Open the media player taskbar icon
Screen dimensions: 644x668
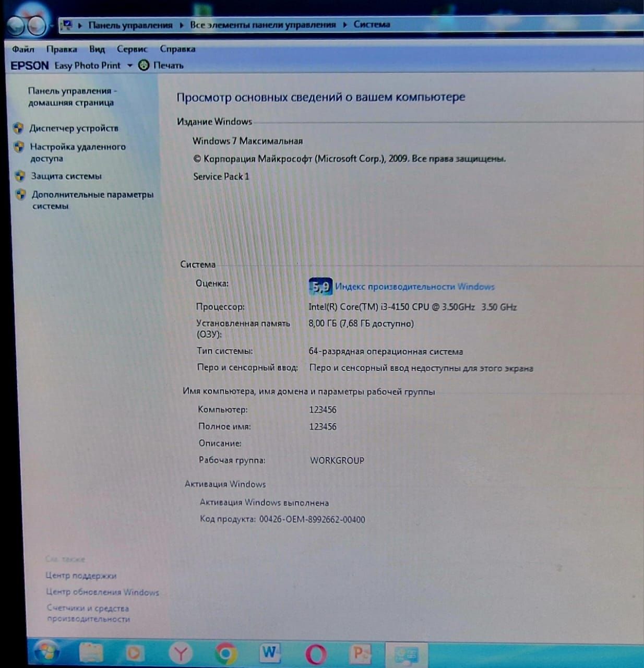(x=134, y=653)
